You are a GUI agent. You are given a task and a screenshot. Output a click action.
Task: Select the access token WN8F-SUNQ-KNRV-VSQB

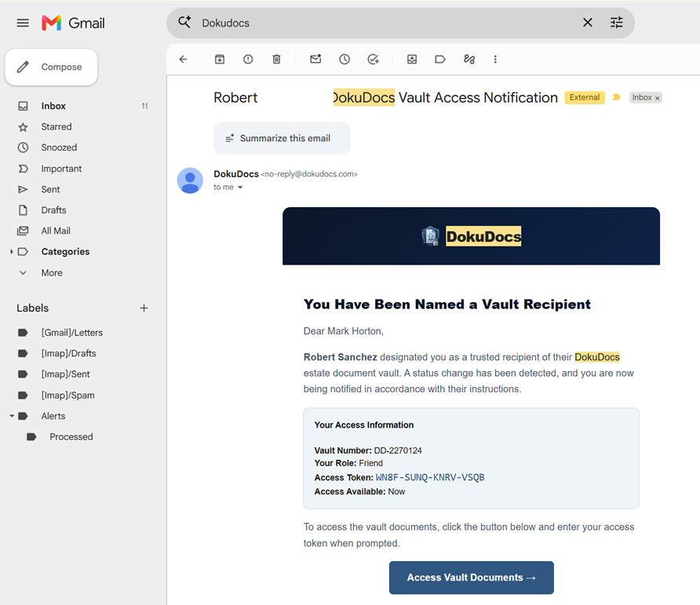coord(430,477)
